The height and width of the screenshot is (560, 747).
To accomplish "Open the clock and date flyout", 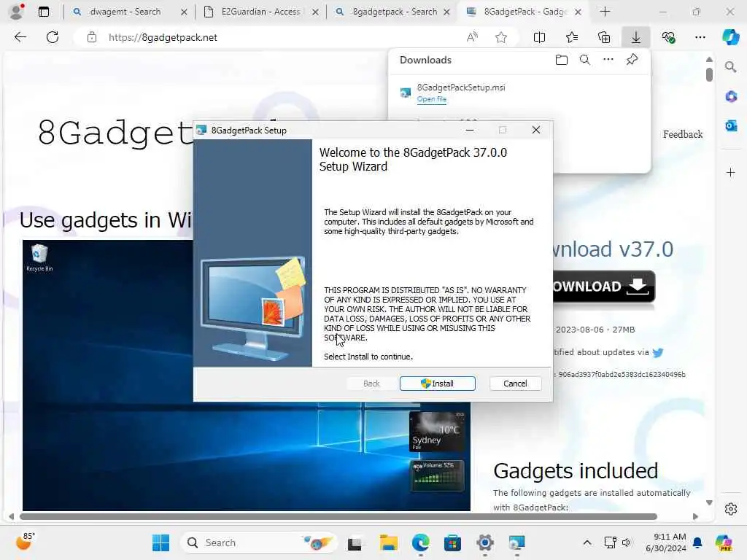I will [666, 542].
